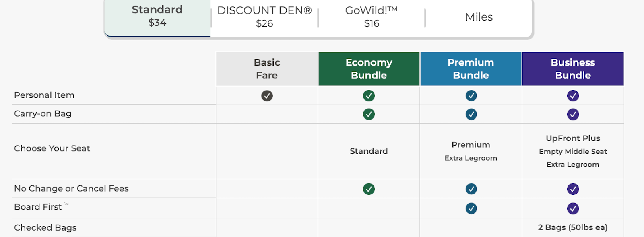The width and height of the screenshot is (644, 237).
Task: Toggle the No Change Fees check in Premium Bundle
Action: pyautogui.click(x=471, y=189)
